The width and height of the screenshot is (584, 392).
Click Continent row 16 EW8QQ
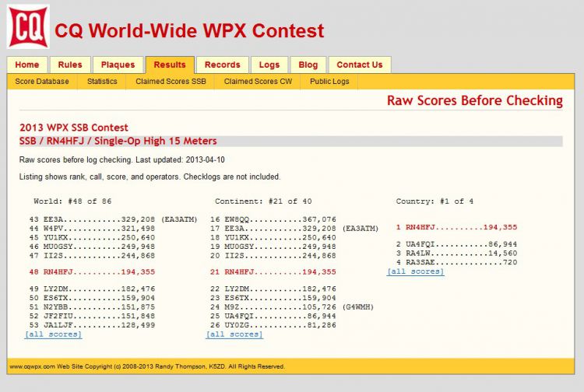(x=273, y=219)
